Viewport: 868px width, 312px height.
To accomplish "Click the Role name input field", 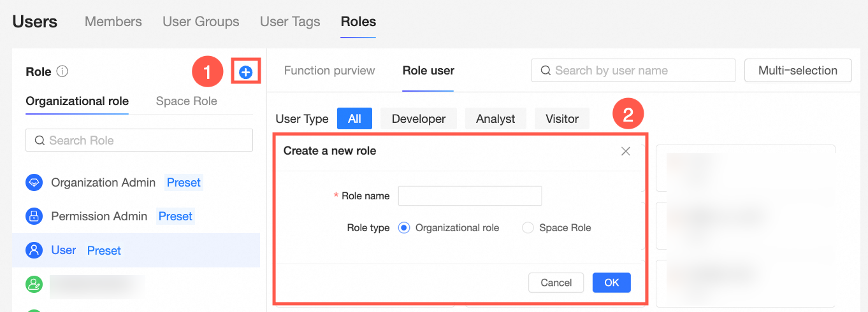I will click(x=470, y=196).
